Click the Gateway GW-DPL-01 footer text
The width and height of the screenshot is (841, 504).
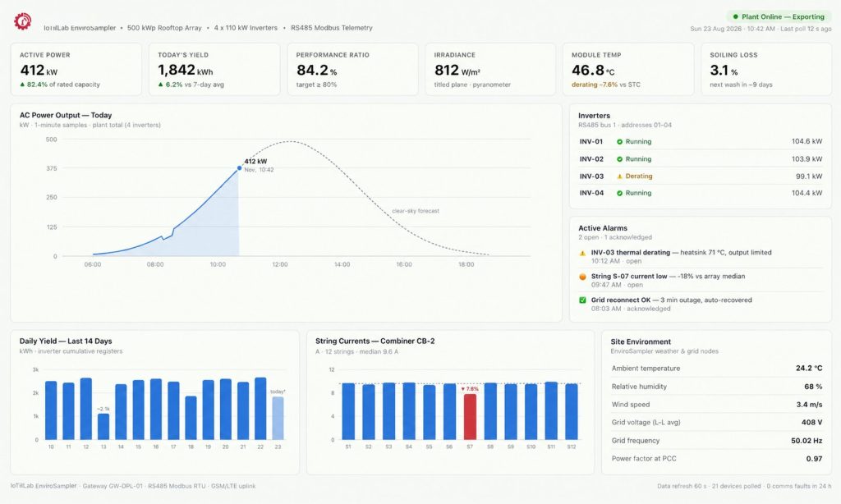[112, 486]
